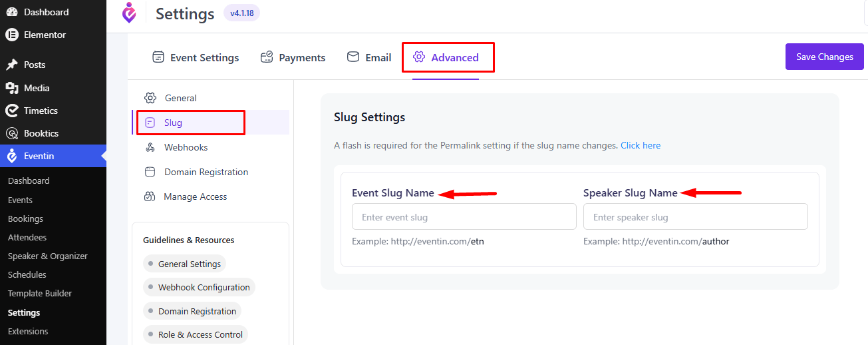Screen dimensions: 868x345
Task: Focus the Enter speaker slug field
Action: pyautogui.click(x=696, y=217)
